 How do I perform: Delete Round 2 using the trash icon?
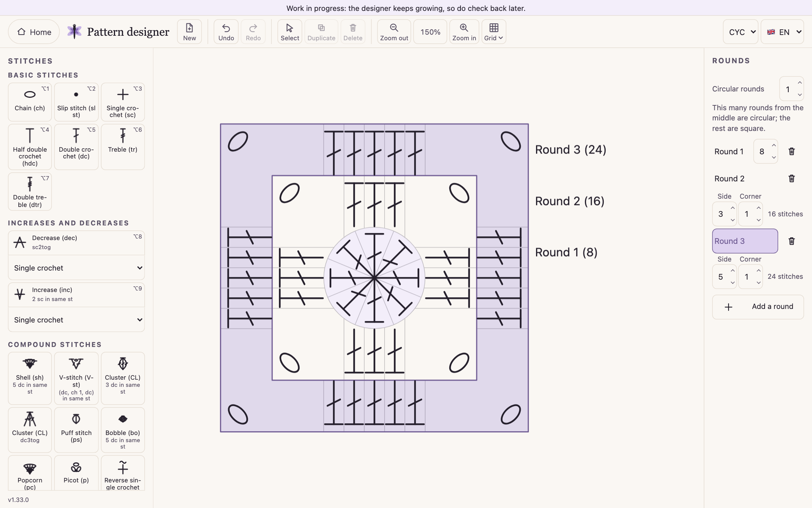pyautogui.click(x=792, y=178)
